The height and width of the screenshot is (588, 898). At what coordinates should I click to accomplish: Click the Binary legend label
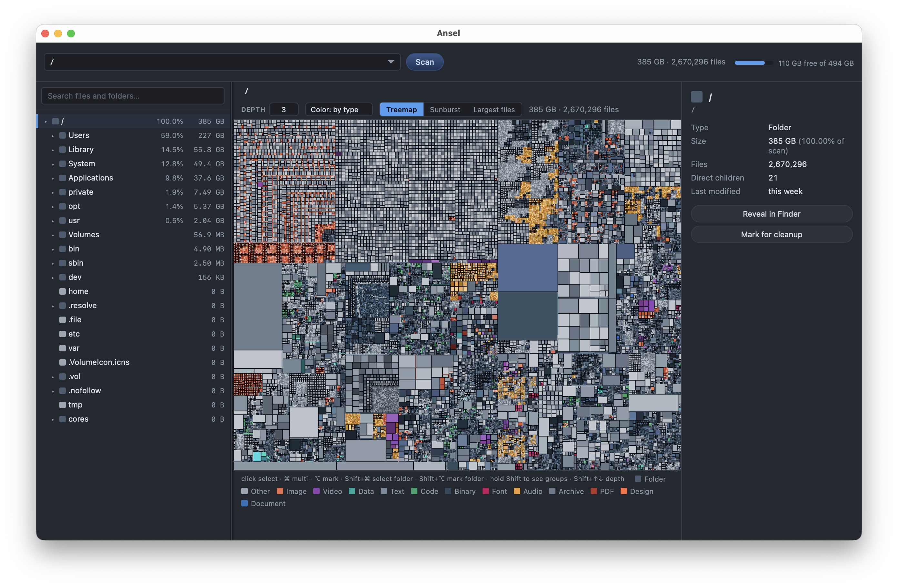click(465, 491)
